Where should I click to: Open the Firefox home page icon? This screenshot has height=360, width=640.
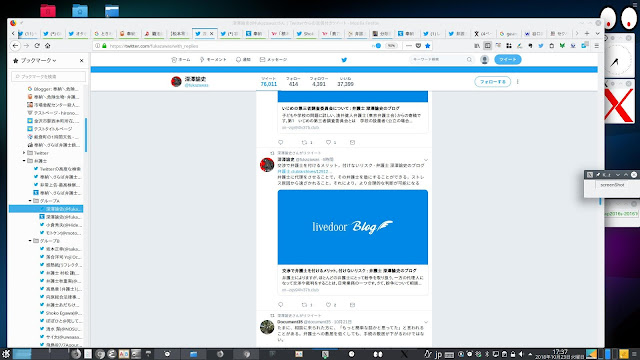[47, 46]
